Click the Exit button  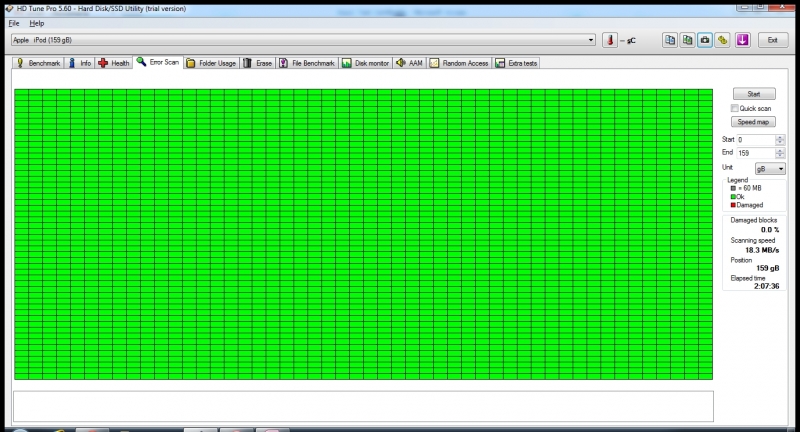[772, 40]
